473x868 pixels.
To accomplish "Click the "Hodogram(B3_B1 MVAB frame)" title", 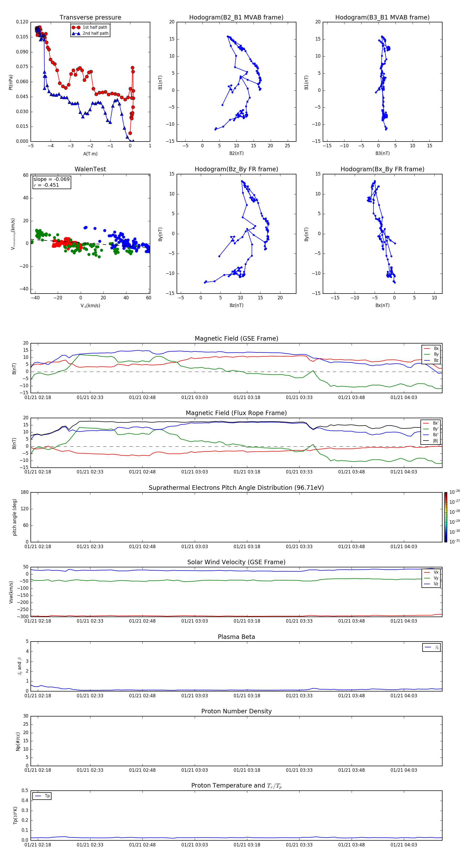I will (382, 18).
